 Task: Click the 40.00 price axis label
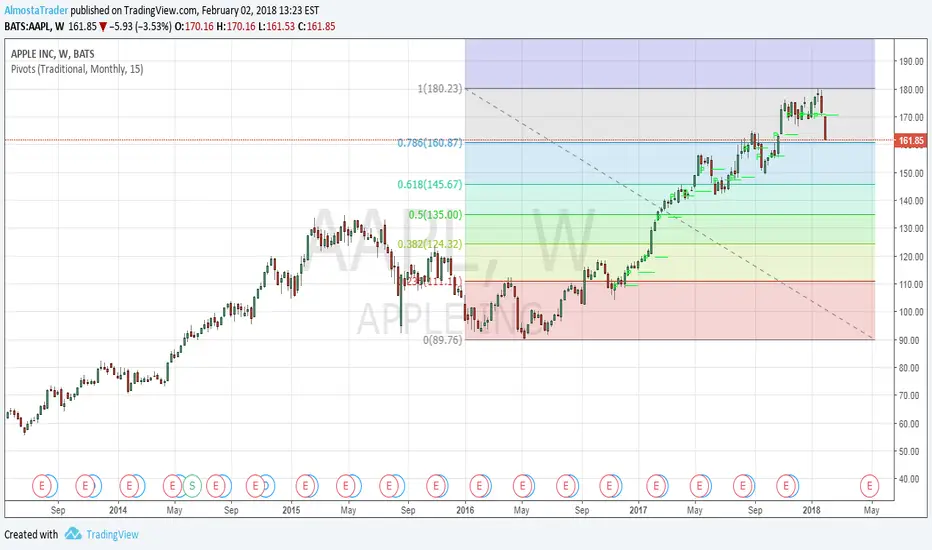pyautogui.click(x=911, y=479)
